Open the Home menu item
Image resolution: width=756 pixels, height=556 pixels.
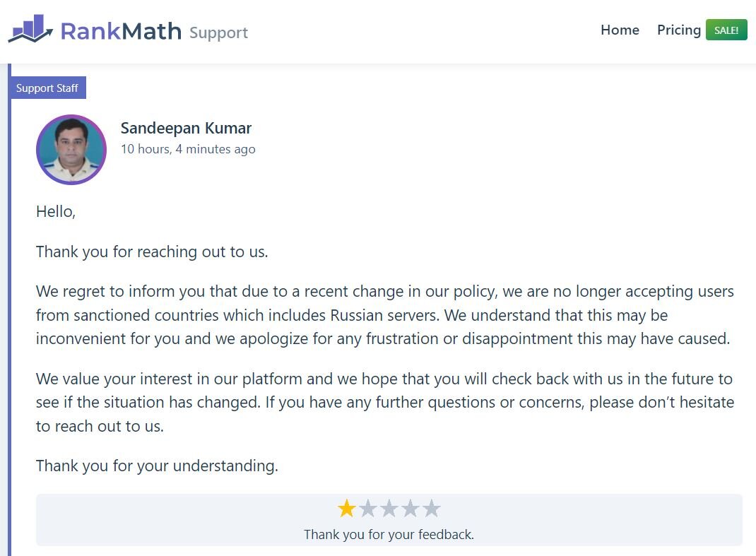coord(620,30)
